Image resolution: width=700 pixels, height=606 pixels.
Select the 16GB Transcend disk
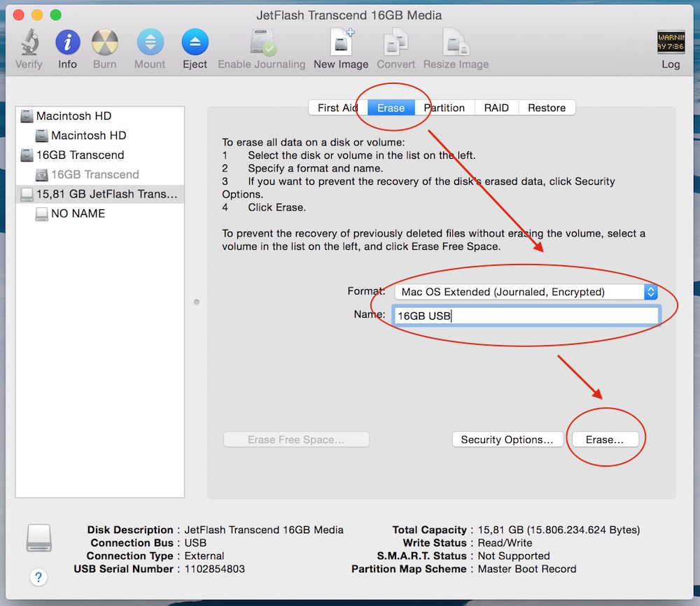[x=100, y=155]
